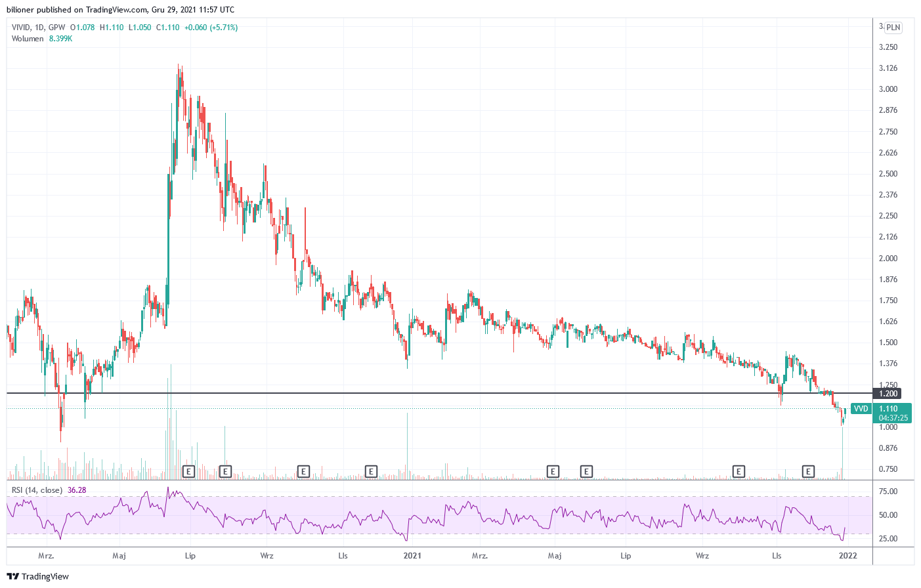Click the sixth E earnings marker from left

586,471
